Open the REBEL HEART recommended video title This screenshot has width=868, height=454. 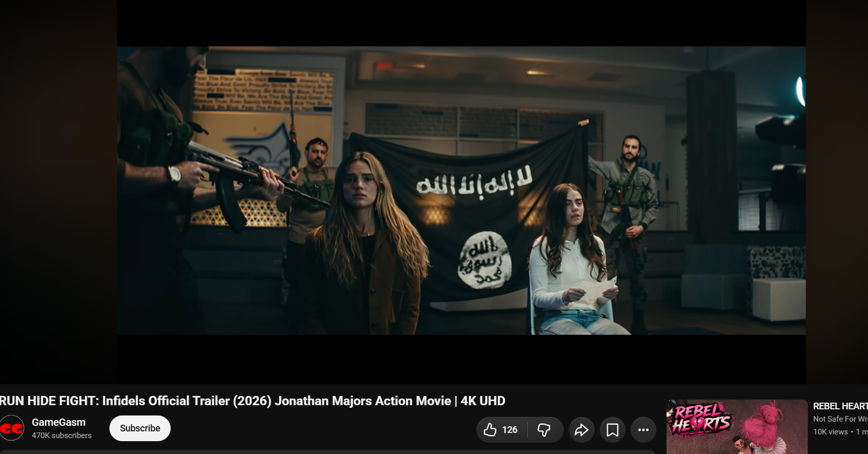click(x=840, y=406)
